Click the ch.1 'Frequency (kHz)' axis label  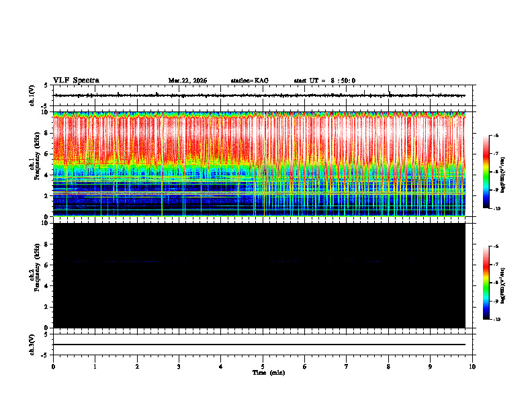38,156
